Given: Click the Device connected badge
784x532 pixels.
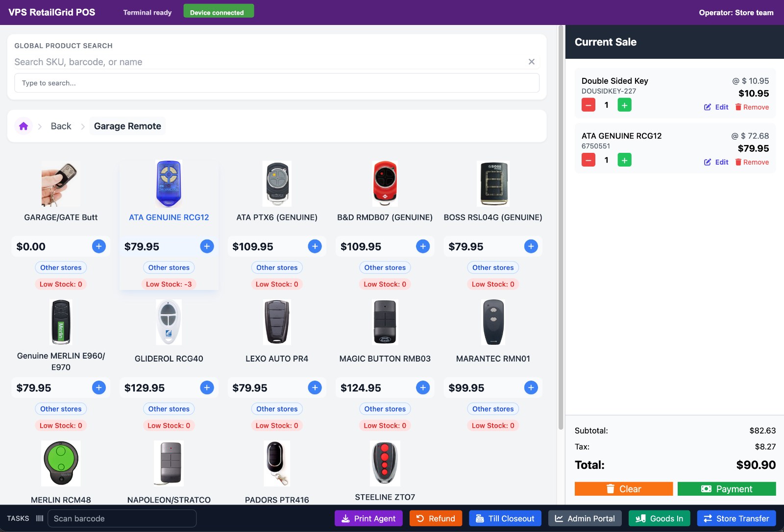Looking at the screenshot, I should (x=219, y=12).
